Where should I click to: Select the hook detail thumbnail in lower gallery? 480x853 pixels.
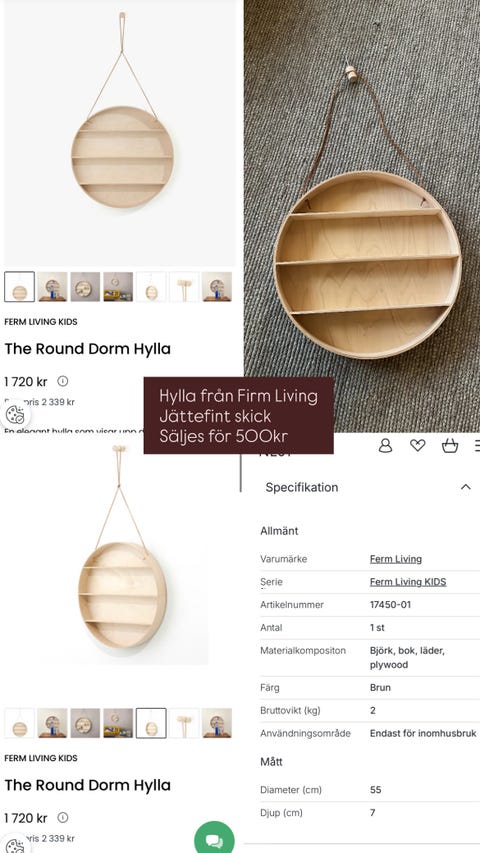click(x=184, y=723)
